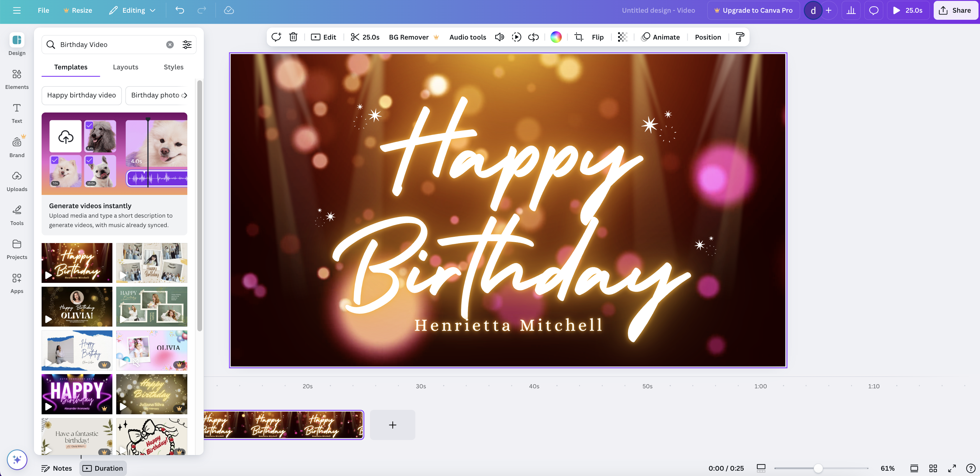The height and width of the screenshot is (476, 980).
Task: Open the Elements panel
Action: 16,78
